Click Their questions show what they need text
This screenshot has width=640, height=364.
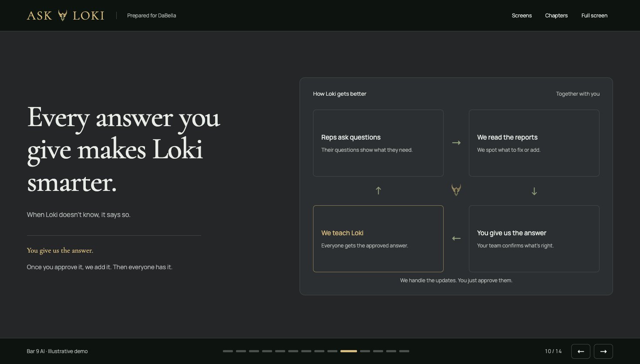pos(367,150)
